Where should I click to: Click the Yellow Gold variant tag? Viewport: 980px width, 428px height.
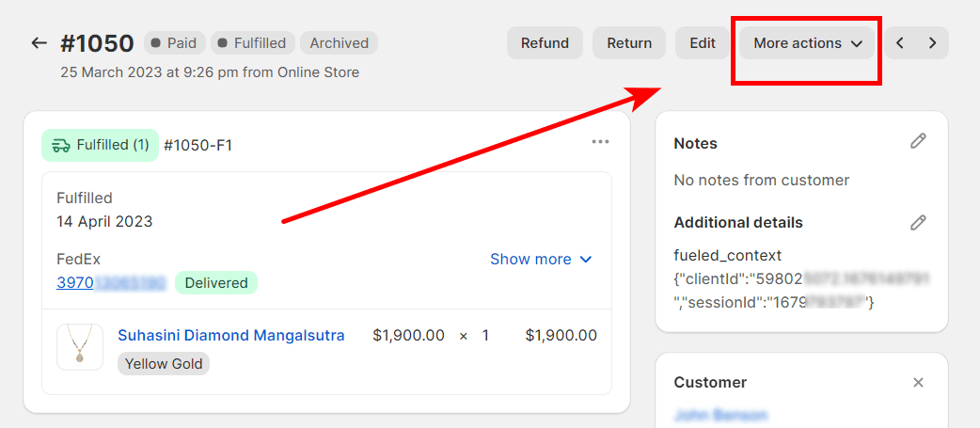164,364
